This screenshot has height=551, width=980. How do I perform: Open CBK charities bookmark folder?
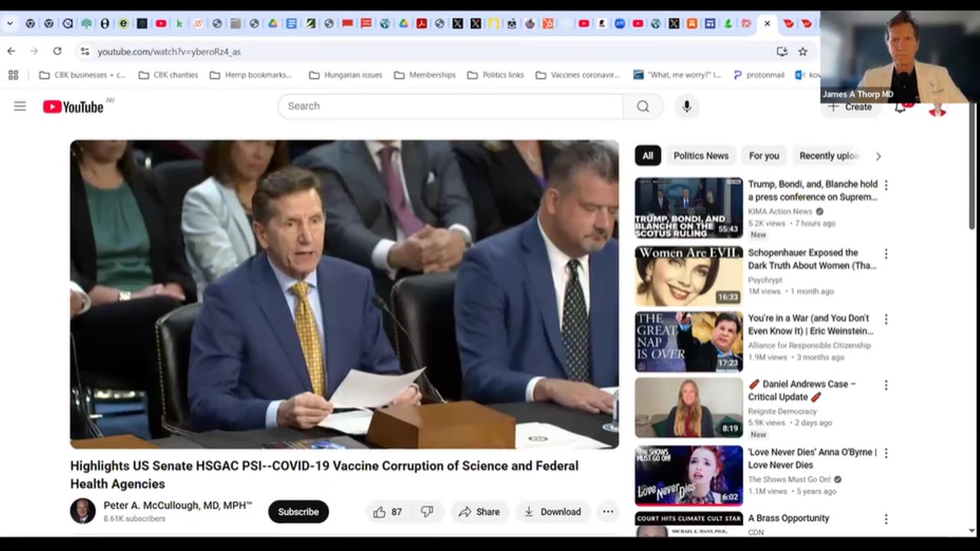pos(168,75)
